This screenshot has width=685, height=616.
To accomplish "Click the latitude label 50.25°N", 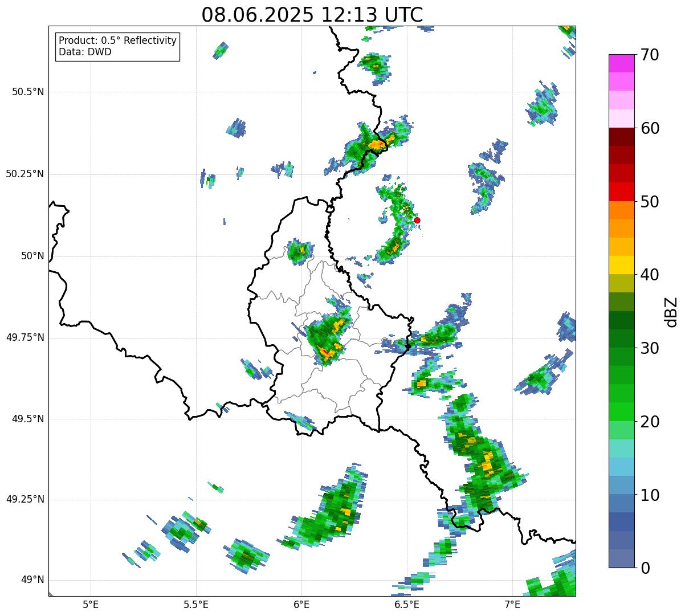I will point(25,174).
